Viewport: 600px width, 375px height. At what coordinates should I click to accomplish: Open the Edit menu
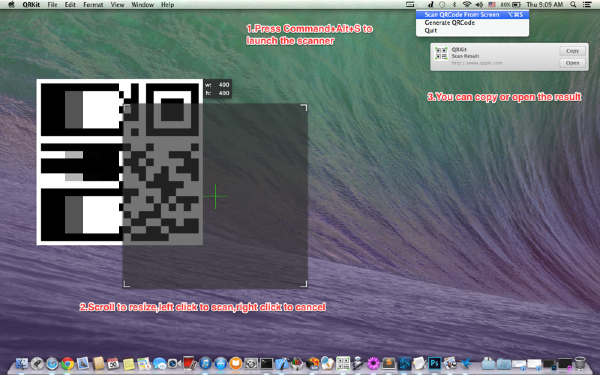click(70, 5)
